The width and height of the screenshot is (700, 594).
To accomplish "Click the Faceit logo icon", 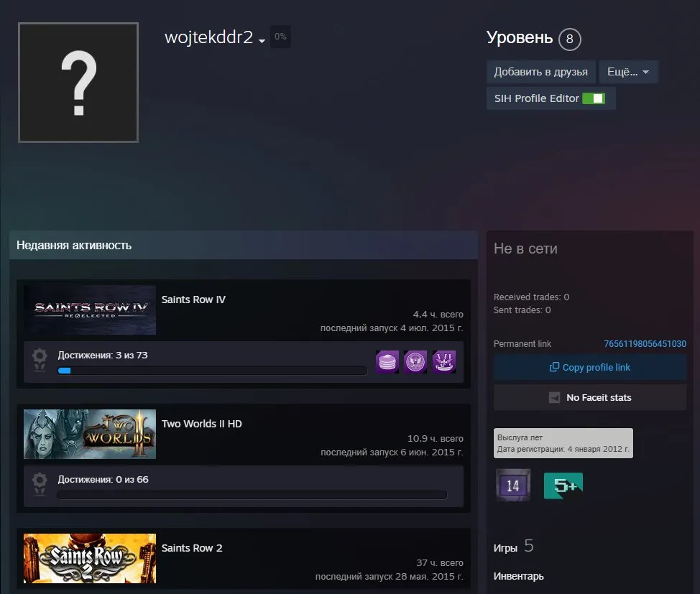I will [x=554, y=398].
